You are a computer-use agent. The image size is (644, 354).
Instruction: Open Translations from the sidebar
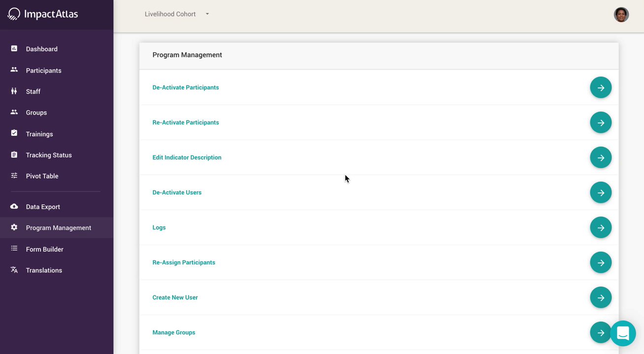tap(57, 270)
